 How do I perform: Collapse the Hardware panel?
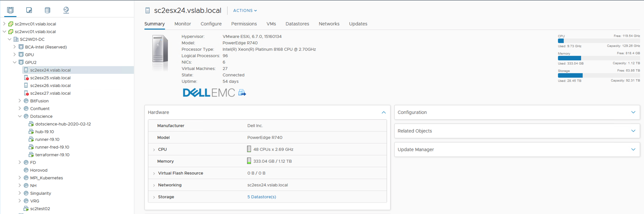coord(383,113)
